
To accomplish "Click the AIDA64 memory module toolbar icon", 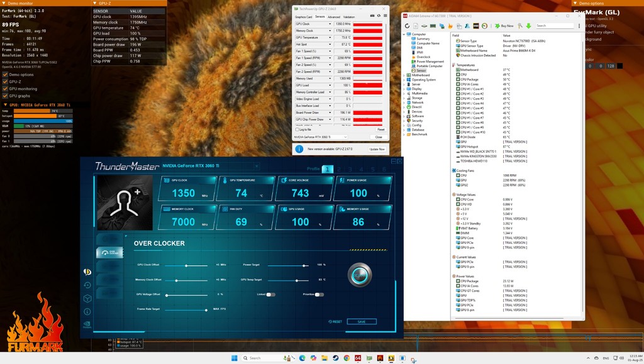I will [433, 26].
